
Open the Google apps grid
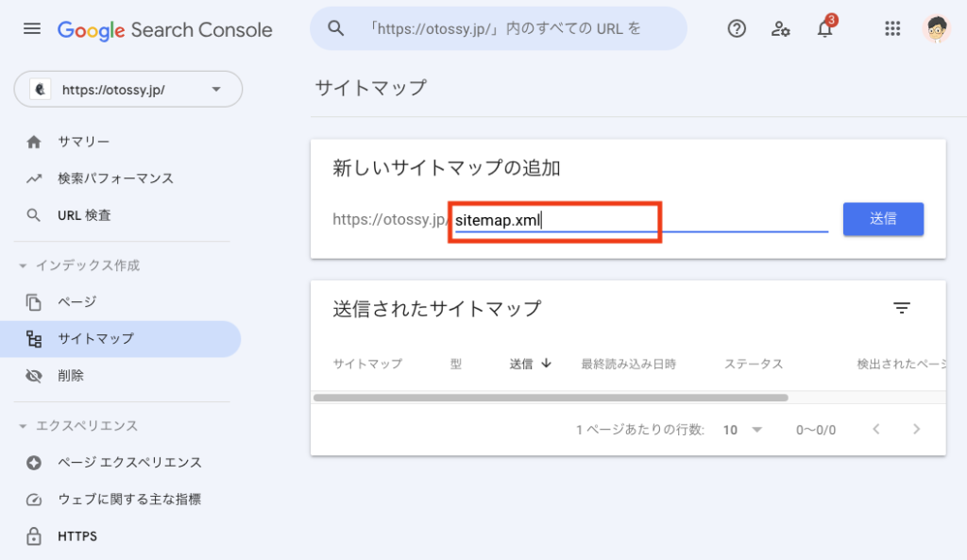coord(892,29)
